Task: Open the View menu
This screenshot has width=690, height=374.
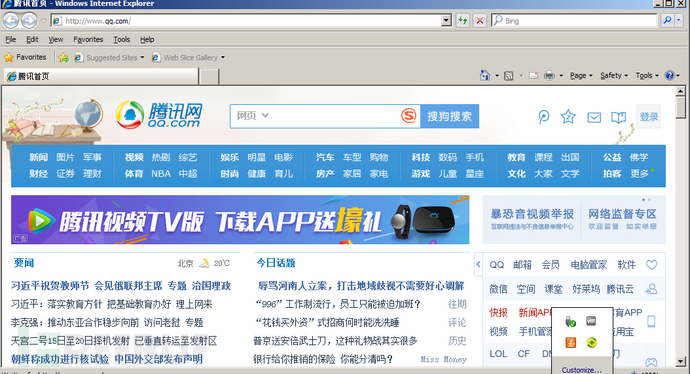Action: coord(55,39)
